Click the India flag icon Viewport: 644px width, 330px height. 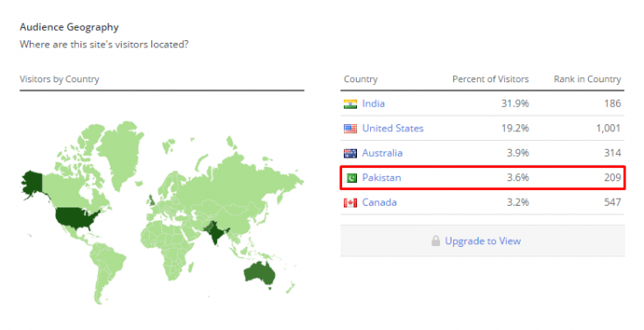pyautogui.click(x=350, y=104)
